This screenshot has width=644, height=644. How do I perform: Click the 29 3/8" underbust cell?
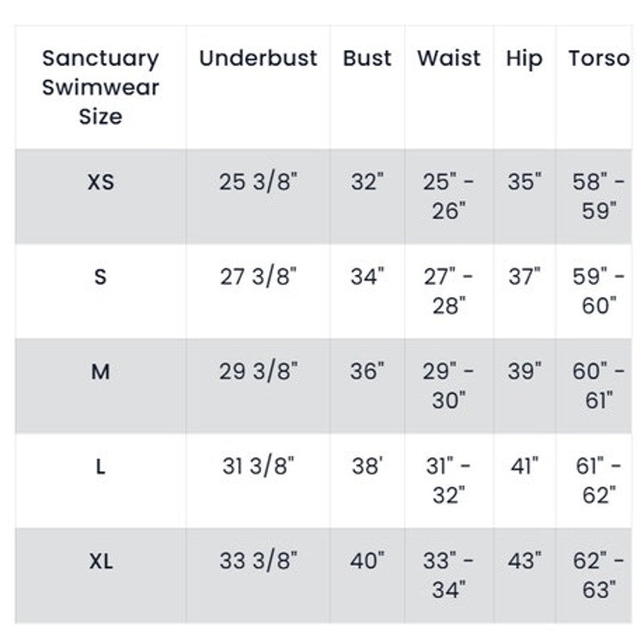[258, 372]
